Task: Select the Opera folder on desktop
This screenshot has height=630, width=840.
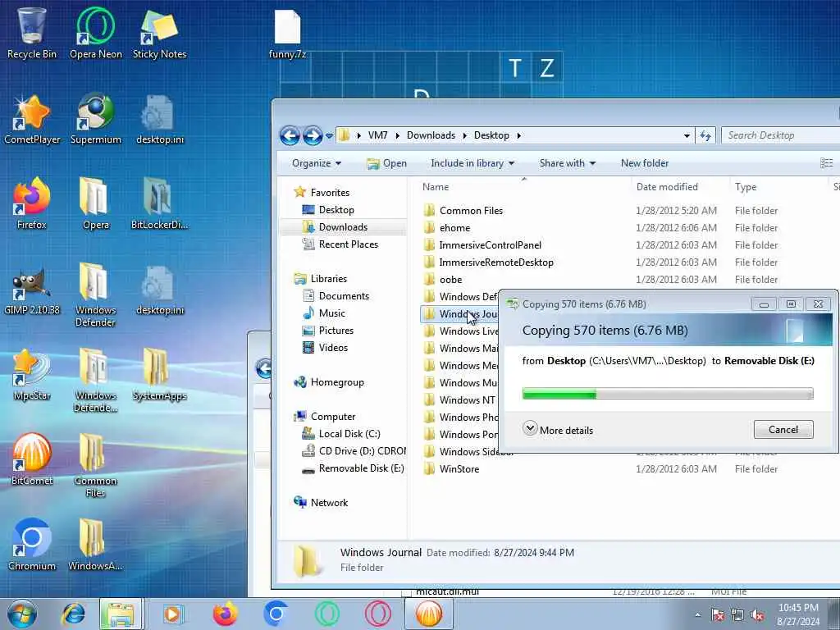Action: point(95,204)
